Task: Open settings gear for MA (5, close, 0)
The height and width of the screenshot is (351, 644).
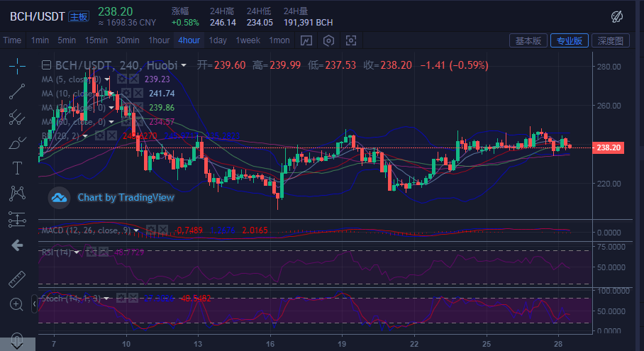Action: [x=121, y=79]
